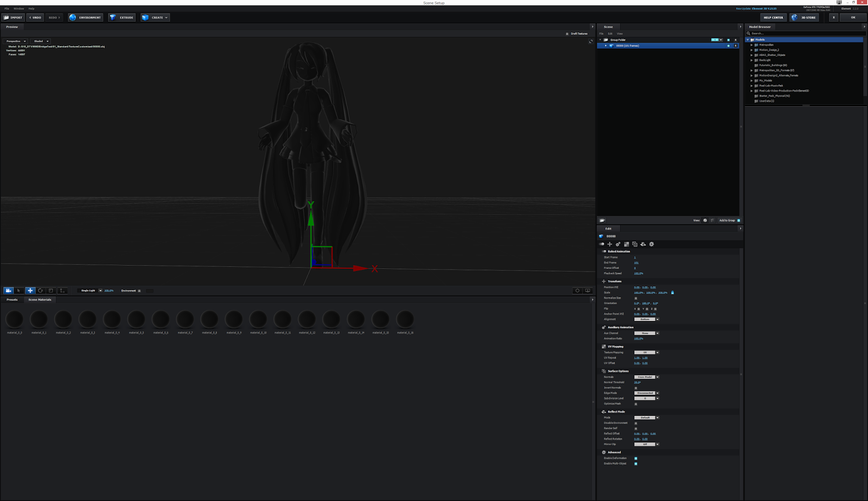This screenshot has width=868, height=501.
Task: Toggle the Normalize Size checkbox
Action: click(x=636, y=298)
